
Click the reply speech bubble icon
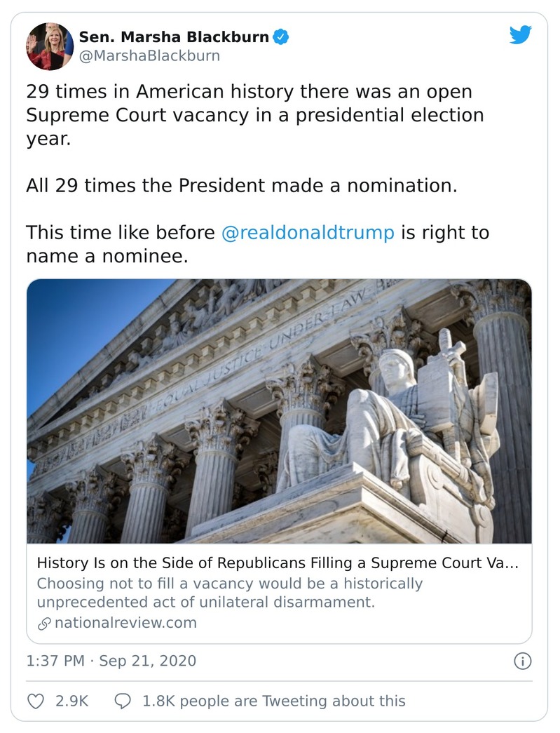[x=123, y=701]
